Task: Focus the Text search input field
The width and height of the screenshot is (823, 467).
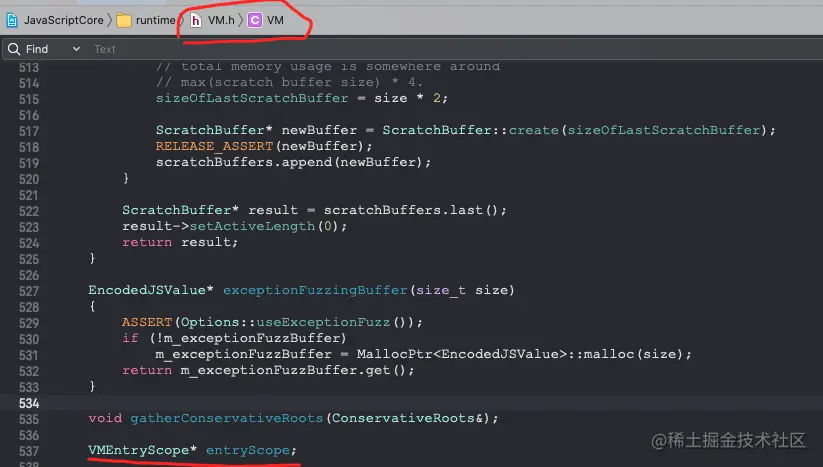Action: pyautogui.click(x=457, y=49)
